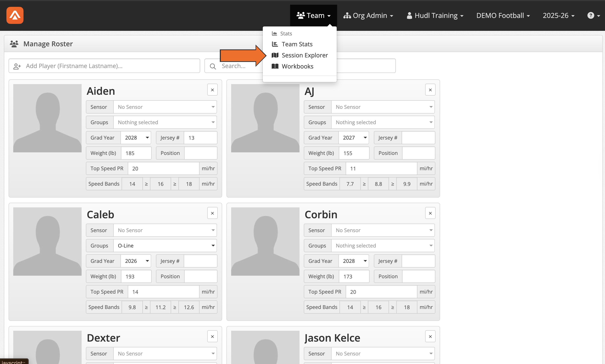Click AJ's speed band 9.9 field
The width and height of the screenshot is (605, 364).
(x=407, y=184)
